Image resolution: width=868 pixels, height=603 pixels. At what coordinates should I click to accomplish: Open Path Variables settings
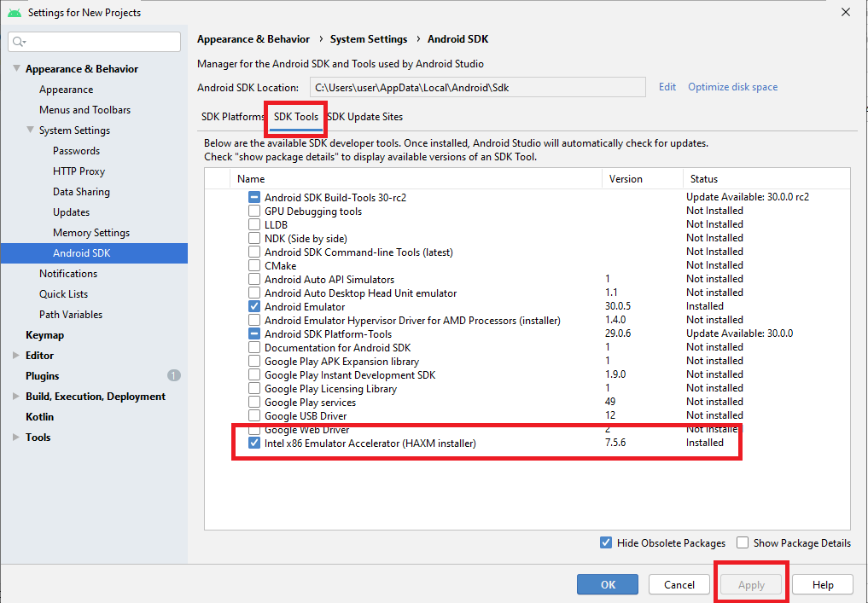(71, 314)
